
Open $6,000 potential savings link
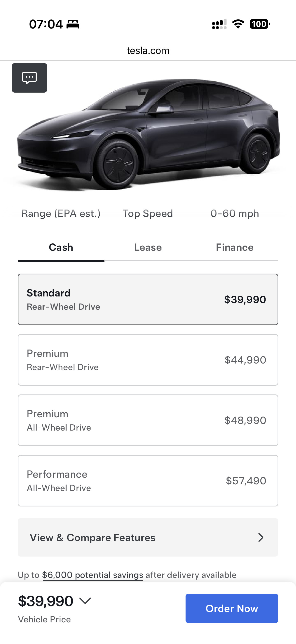point(93,575)
